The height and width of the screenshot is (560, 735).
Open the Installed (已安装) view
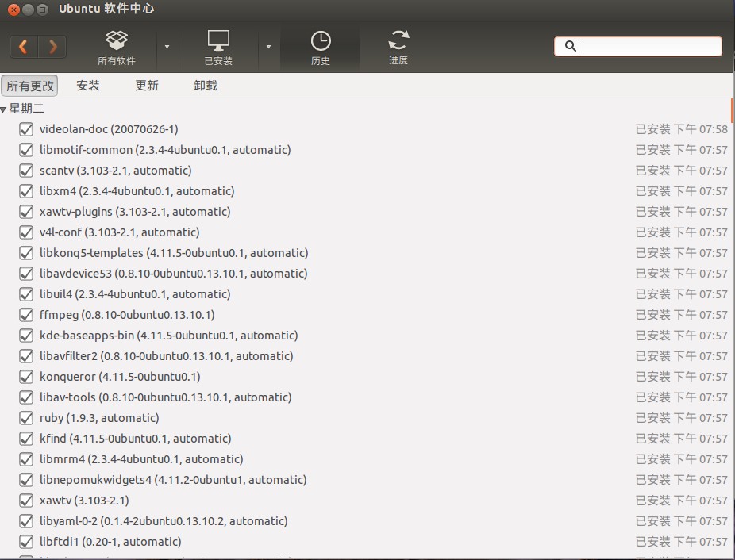pos(218,48)
